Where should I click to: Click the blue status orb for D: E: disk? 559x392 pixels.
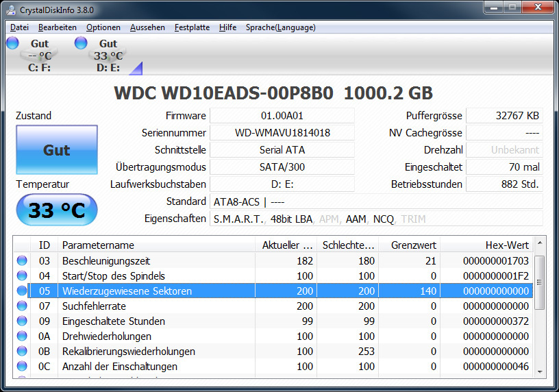81,42
